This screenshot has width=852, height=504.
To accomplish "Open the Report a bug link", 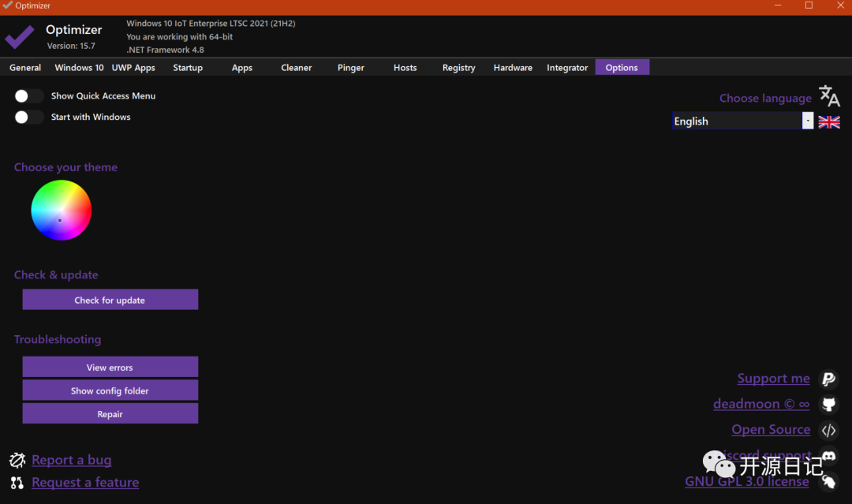I will click(72, 460).
